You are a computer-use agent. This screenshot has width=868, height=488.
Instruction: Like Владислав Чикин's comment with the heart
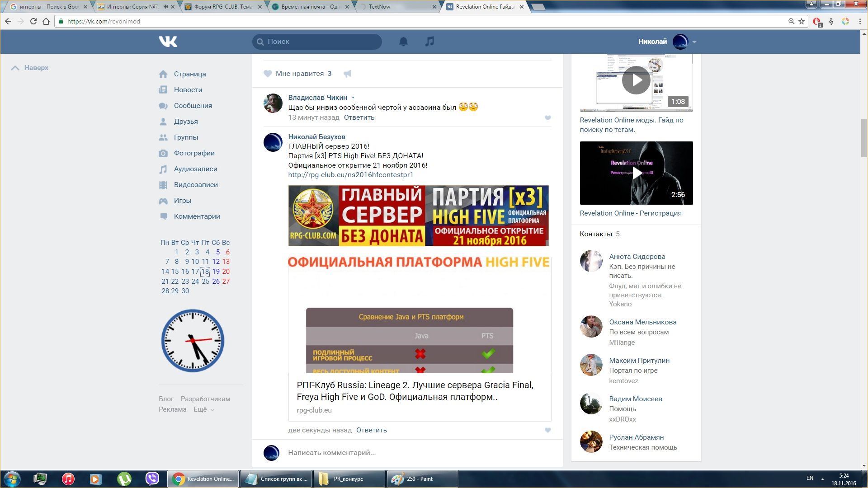point(547,118)
